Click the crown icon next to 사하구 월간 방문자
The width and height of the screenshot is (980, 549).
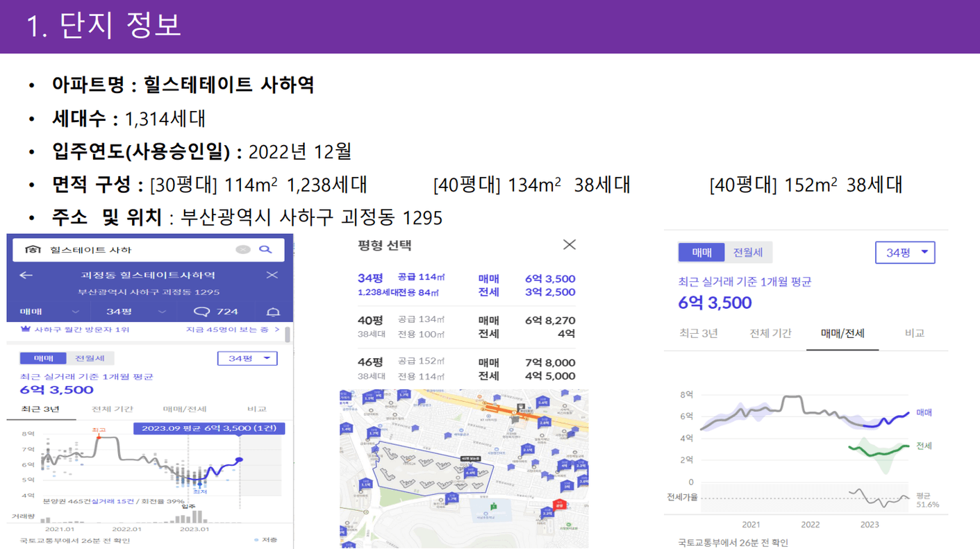pos(26,330)
